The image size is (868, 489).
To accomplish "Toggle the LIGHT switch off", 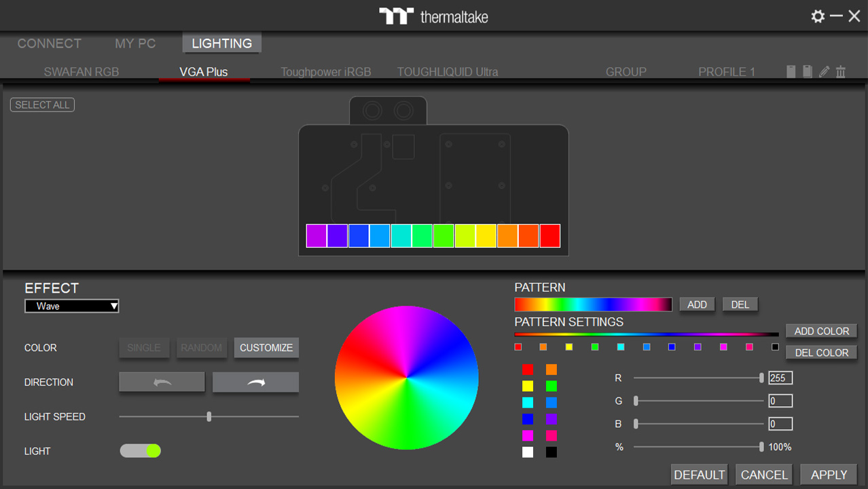I will pyautogui.click(x=141, y=450).
